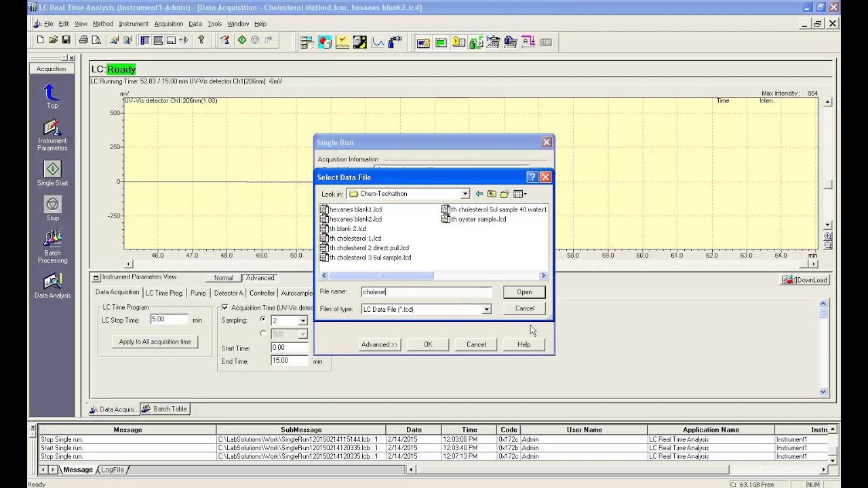Switch to the Controller tab

[262, 293]
